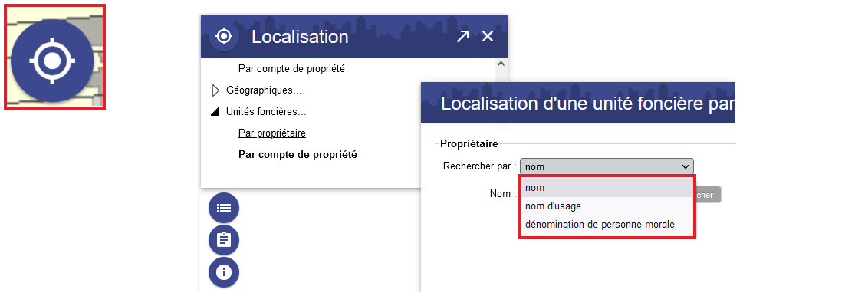The height and width of the screenshot is (306, 868).
Task: Collapse the Unités foncières tree node triangle
Action: click(x=215, y=112)
